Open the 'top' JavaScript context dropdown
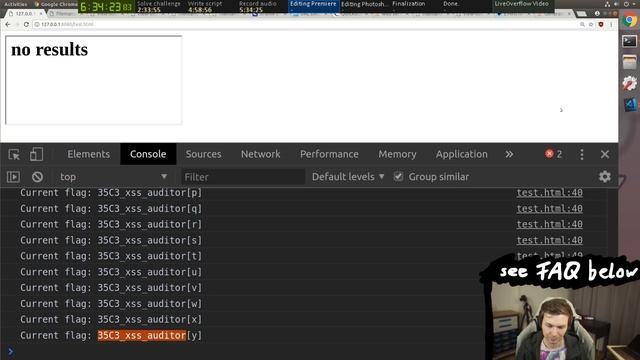 [113, 177]
